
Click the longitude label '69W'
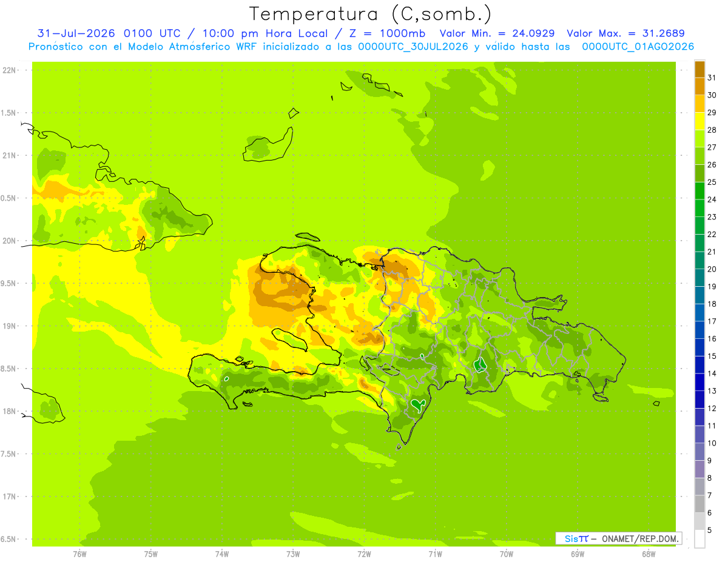click(578, 554)
